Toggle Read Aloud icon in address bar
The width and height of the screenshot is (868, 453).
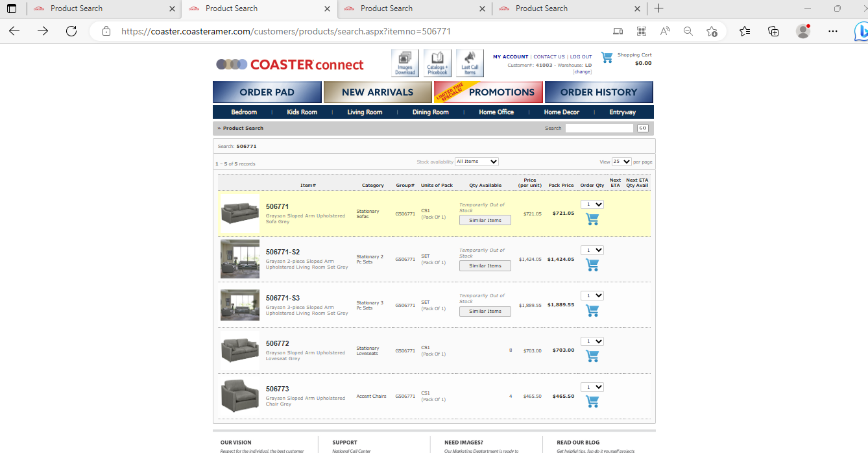coord(665,31)
